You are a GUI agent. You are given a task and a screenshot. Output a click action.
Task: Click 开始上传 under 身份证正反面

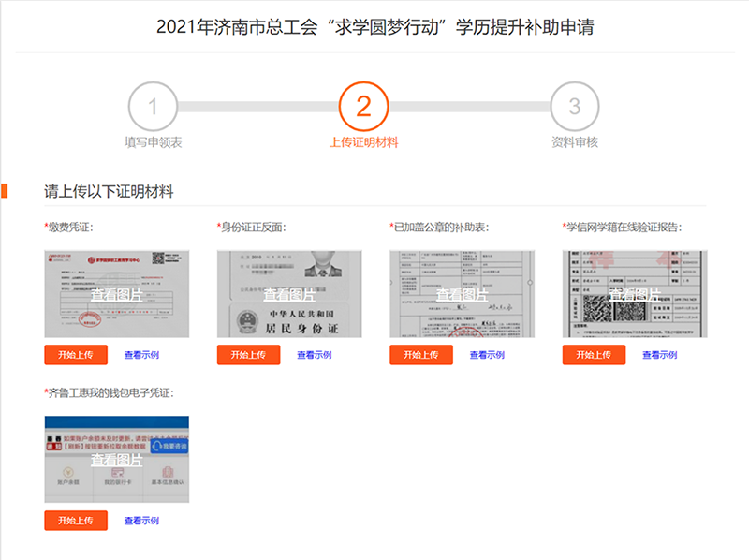(248, 356)
